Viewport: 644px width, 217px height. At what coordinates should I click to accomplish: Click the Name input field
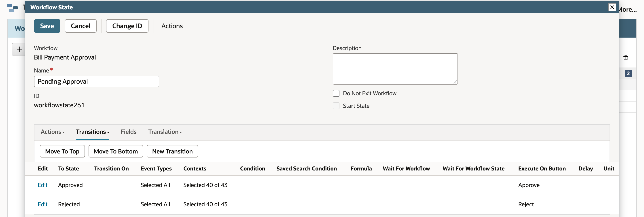coord(97,81)
